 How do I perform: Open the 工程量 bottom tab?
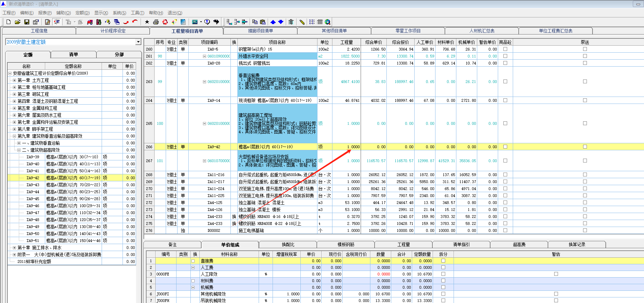tap(403, 244)
